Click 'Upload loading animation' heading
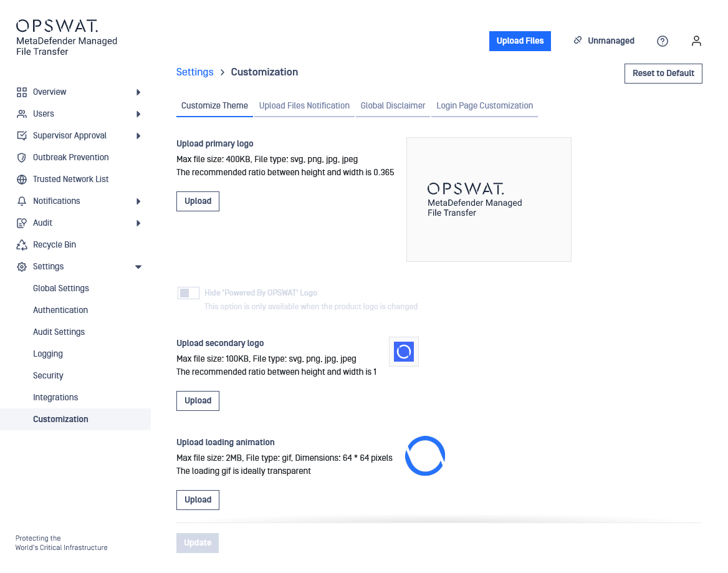The height and width of the screenshot is (573, 728). [x=226, y=443]
